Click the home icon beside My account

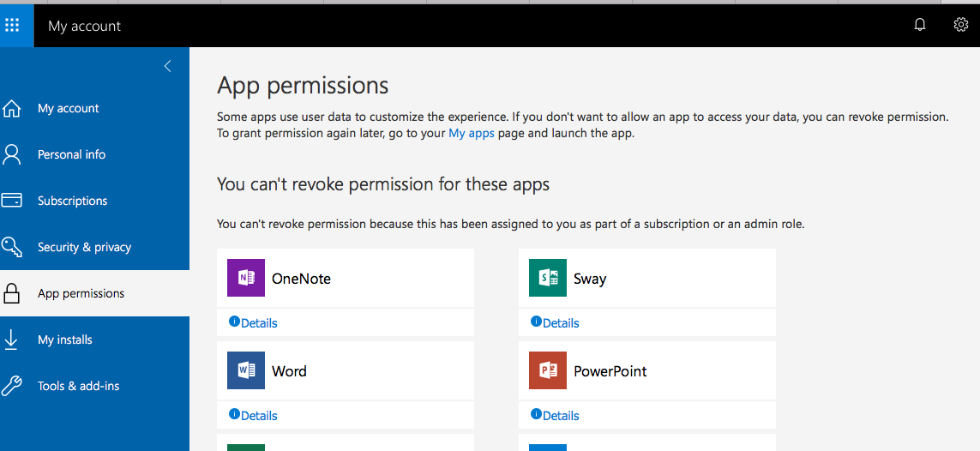(x=12, y=108)
